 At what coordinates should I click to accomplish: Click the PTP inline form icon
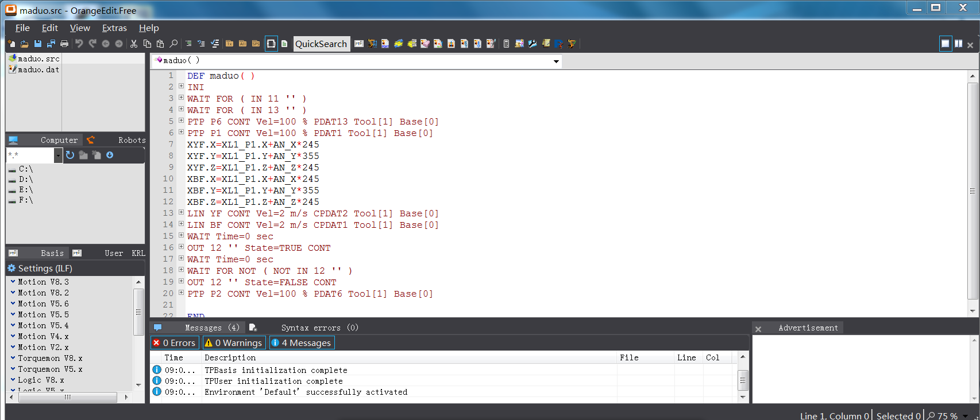tap(359, 44)
